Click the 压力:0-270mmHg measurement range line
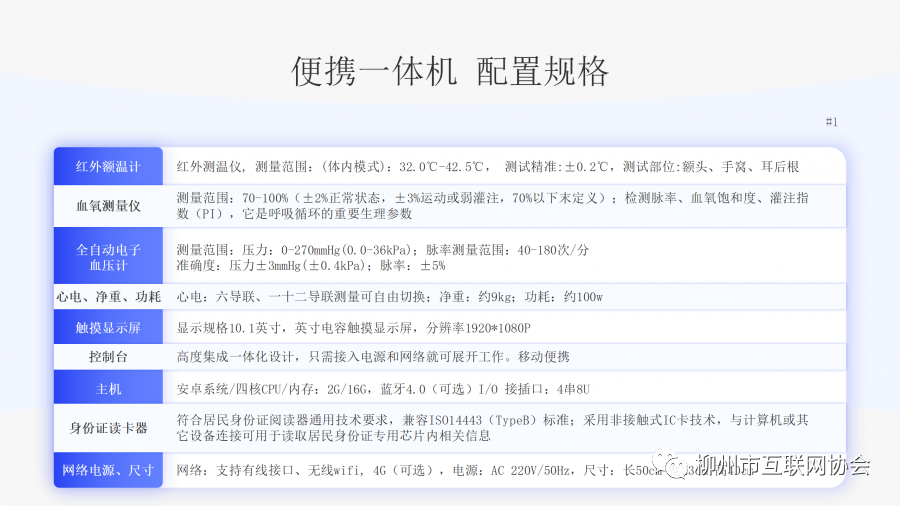The height and width of the screenshot is (506, 900). (x=383, y=250)
